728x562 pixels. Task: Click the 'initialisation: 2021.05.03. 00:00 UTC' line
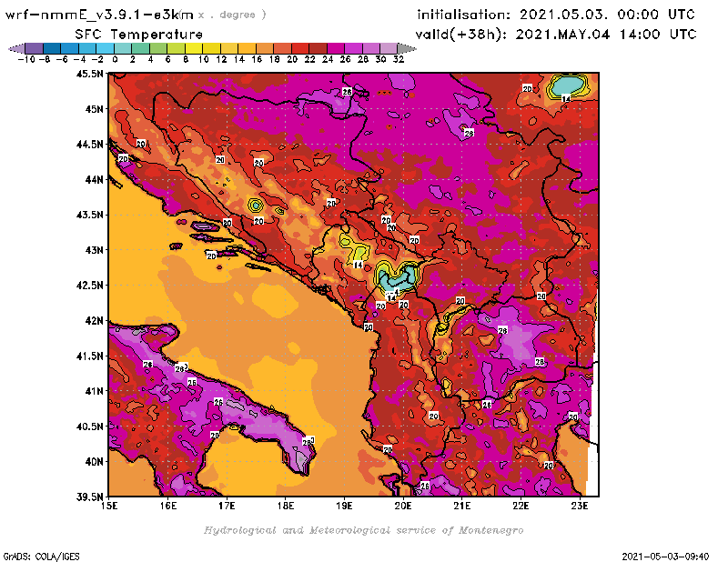pyautogui.click(x=556, y=15)
